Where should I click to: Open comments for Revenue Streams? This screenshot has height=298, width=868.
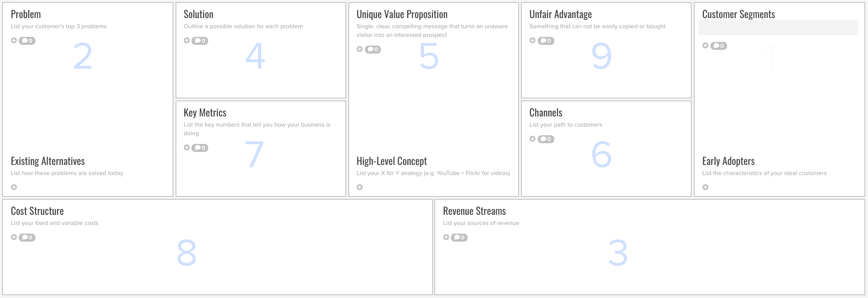[459, 238]
